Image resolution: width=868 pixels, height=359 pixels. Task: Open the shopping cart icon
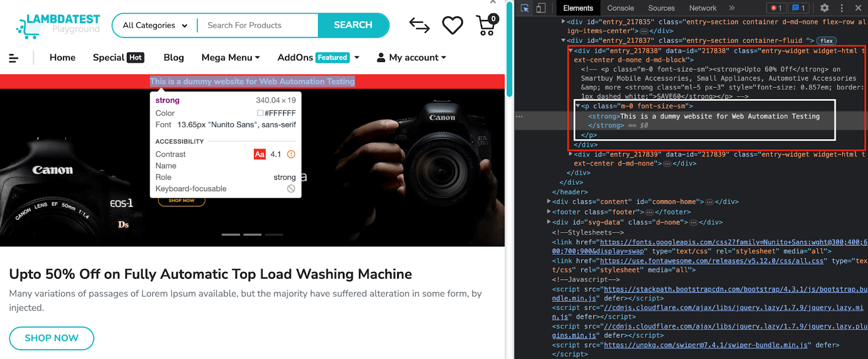coord(487,25)
